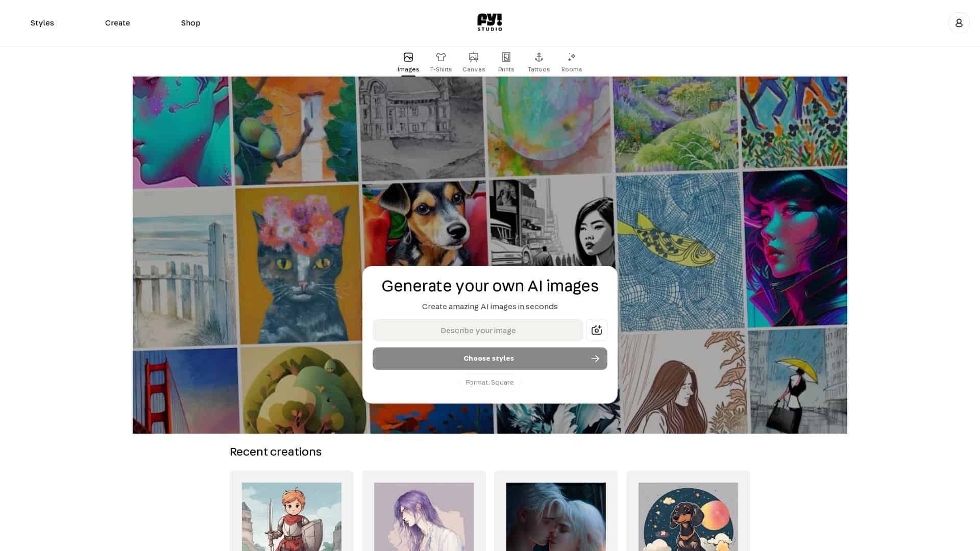
Task: Open the T-Shirts generator icon
Action: pyautogui.click(x=440, y=57)
